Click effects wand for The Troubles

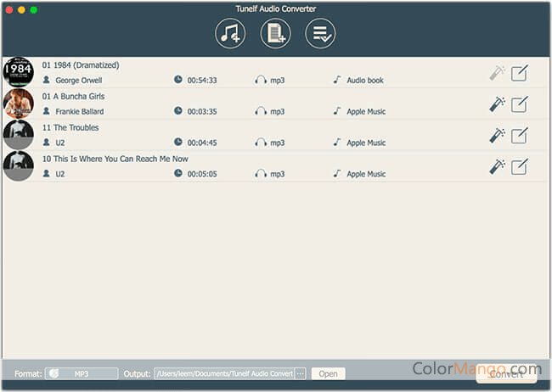point(498,136)
